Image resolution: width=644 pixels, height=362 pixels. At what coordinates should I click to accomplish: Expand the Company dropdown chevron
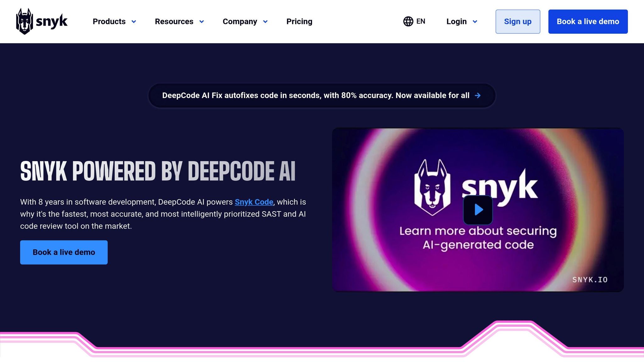[265, 22]
